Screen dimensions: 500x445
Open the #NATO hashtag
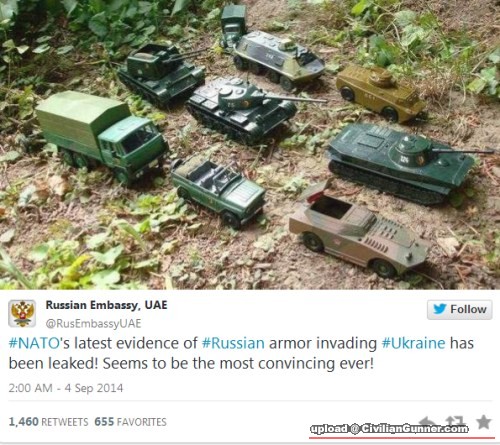pos(34,343)
